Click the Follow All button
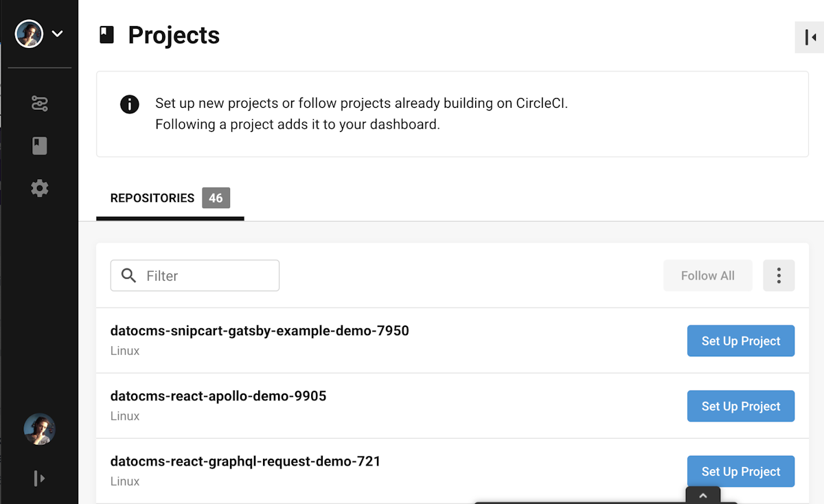 (x=707, y=275)
